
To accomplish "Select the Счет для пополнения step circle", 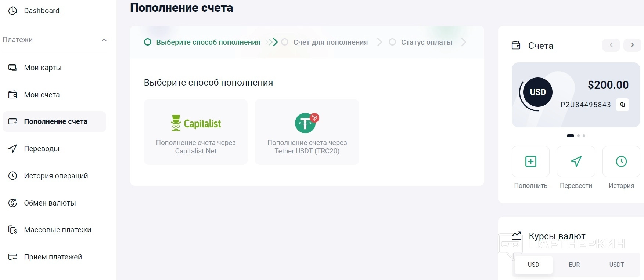I will [285, 42].
